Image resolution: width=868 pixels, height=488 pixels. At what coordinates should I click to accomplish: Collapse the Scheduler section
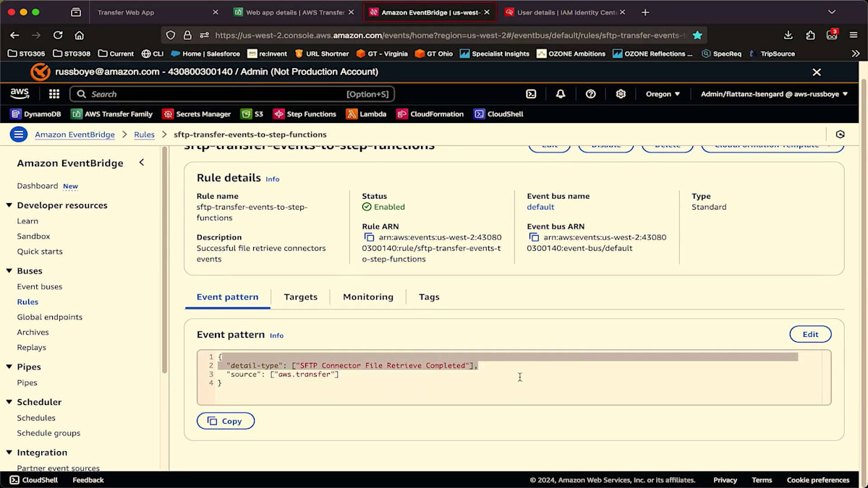(x=9, y=402)
